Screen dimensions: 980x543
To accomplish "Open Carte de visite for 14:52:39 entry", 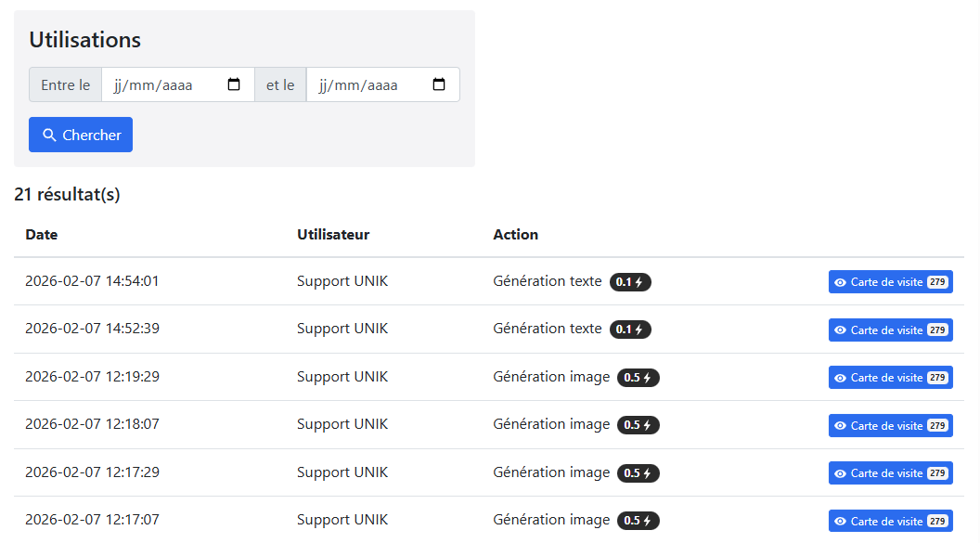I will [x=890, y=330].
